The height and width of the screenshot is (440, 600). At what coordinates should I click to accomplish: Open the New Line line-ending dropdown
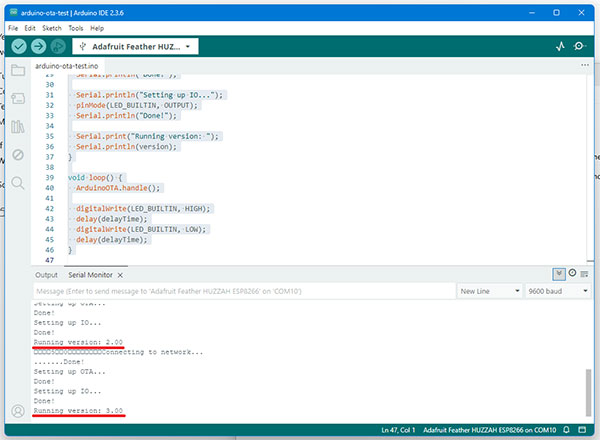click(x=490, y=291)
